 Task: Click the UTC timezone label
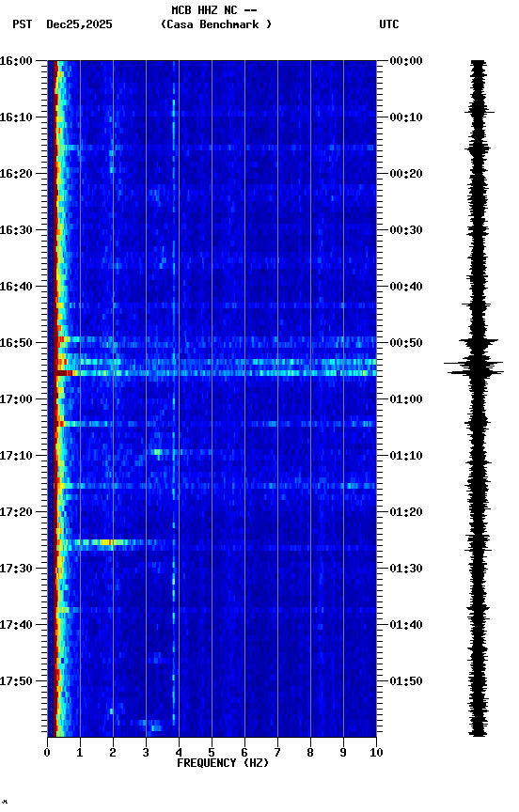click(389, 24)
